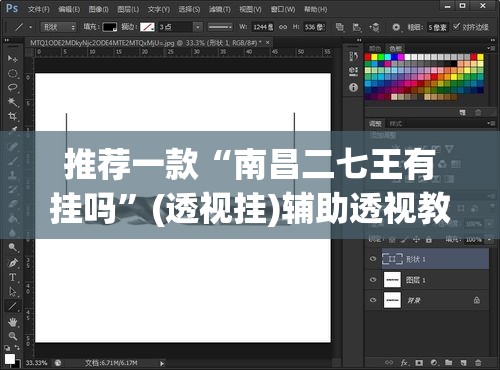Click the fx layer style icon
Viewport: 500px width, 370px height.
(x=404, y=363)
